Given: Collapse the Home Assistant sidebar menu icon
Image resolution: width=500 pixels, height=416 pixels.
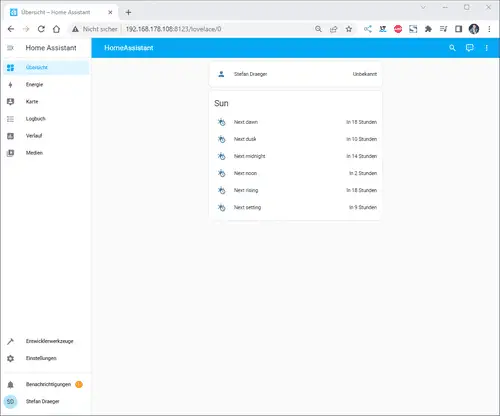Looking at the screenshot, I should 10,48.
